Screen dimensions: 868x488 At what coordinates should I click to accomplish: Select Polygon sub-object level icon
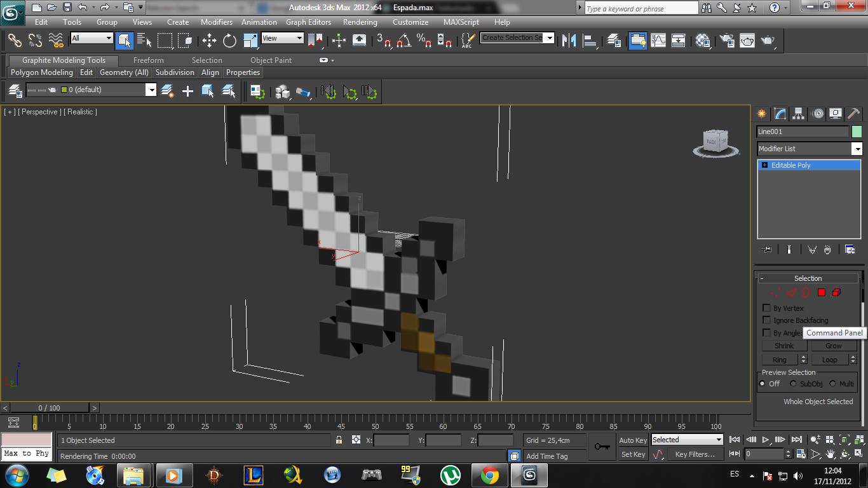821,292
